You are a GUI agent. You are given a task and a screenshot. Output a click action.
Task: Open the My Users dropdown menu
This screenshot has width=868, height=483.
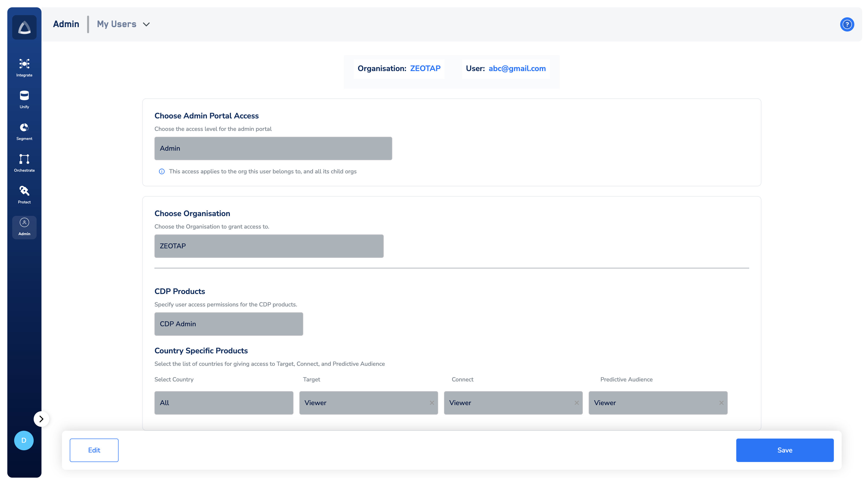123,24
